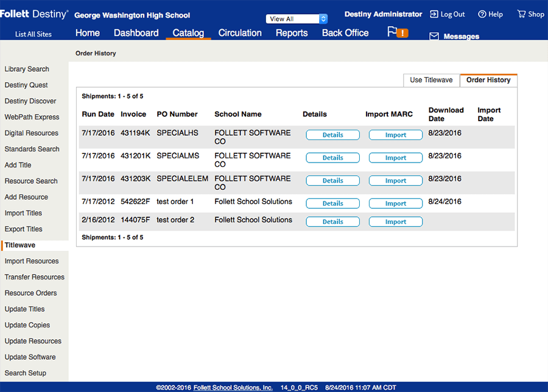This screenshot has width=548, height=392.
Task: Import MARC for SPECIALMS order
Action: tap(396, 158)
